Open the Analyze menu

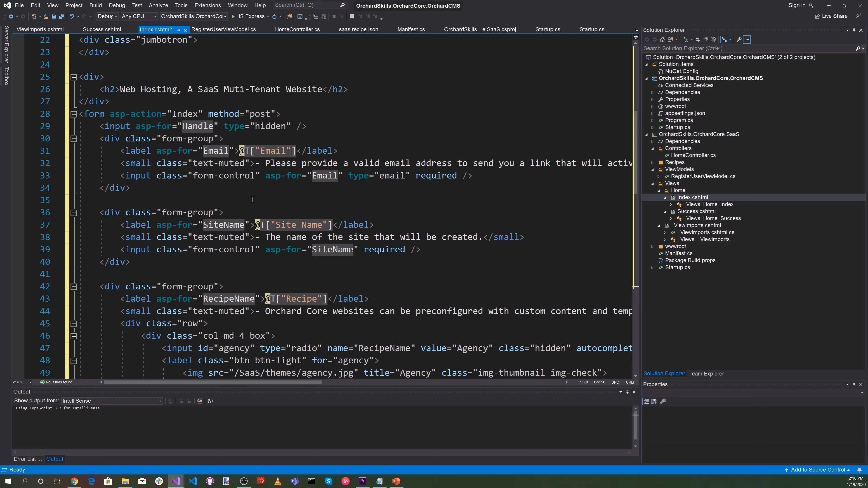pyautogui.click(x=158, y=5)
